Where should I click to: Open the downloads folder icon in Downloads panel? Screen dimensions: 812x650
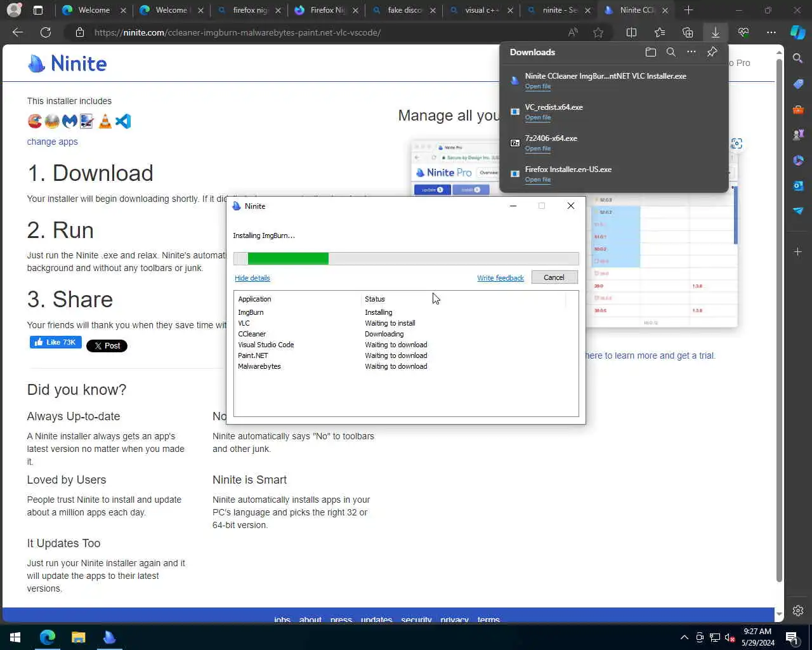point(650,52)
